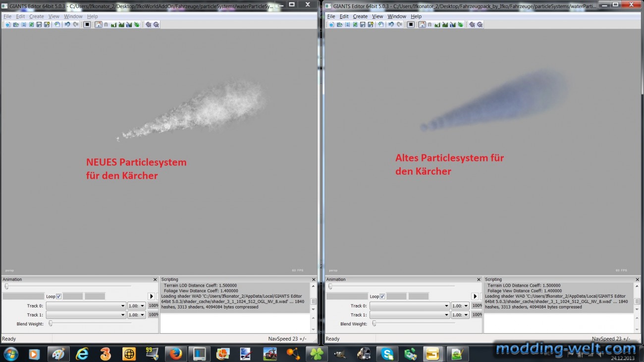
Task: Open Track 1 speed dropdown in right editor
Action: (x=460, y=315)
